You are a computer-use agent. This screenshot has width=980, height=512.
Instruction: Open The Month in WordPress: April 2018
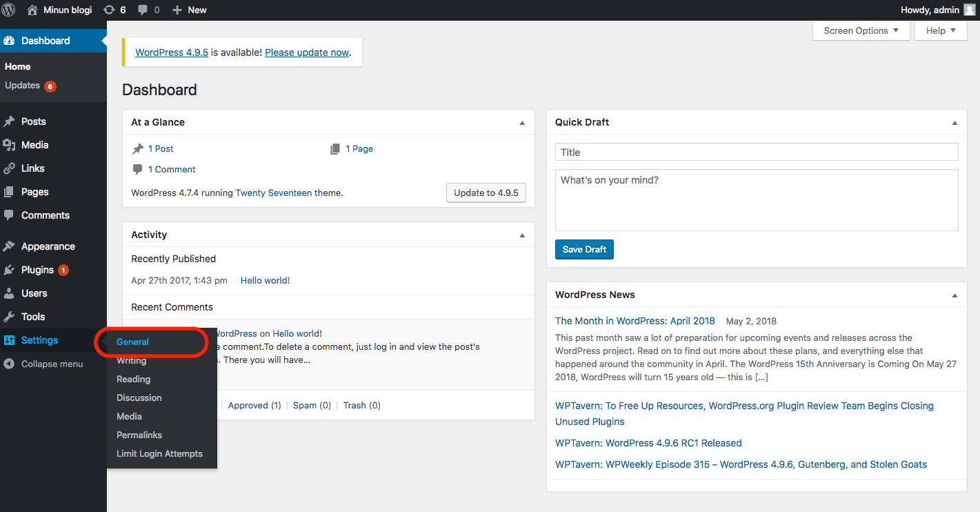[x=635, y=321]
